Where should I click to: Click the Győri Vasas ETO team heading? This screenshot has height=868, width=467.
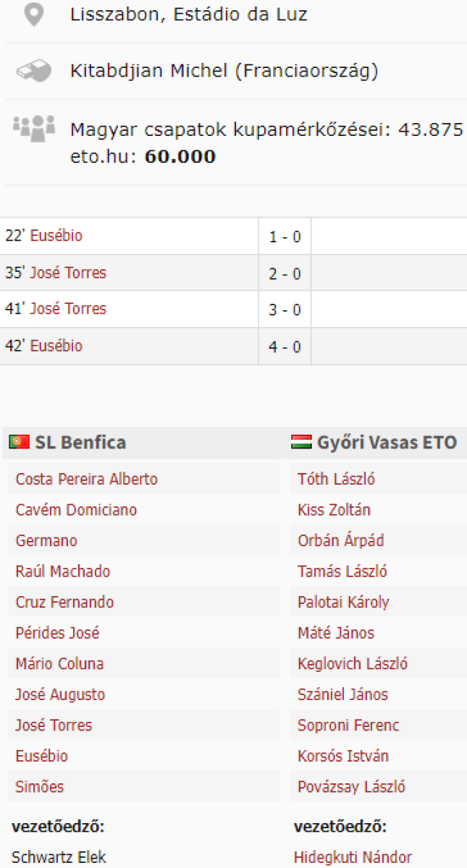pos(387,443)
